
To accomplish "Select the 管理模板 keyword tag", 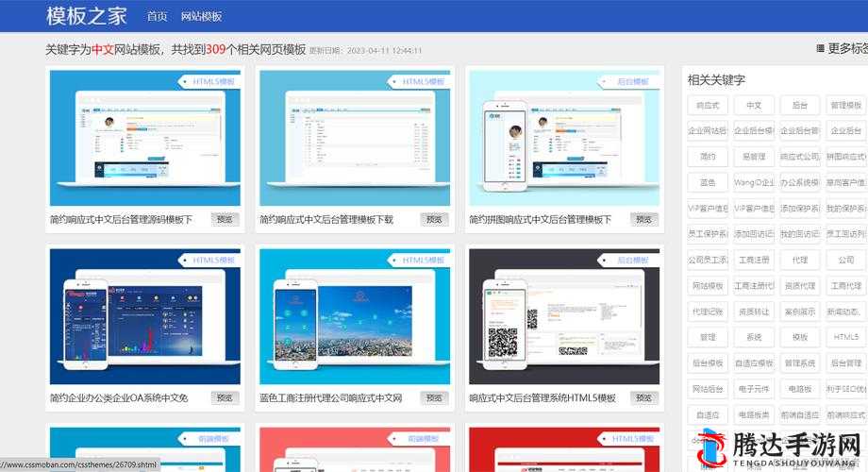I will [x=845, y=106].
